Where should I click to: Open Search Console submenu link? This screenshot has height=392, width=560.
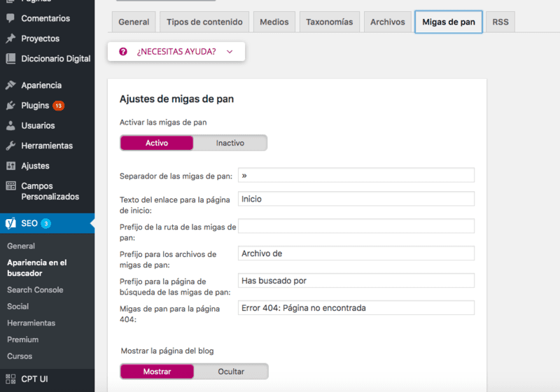[35, 290]
